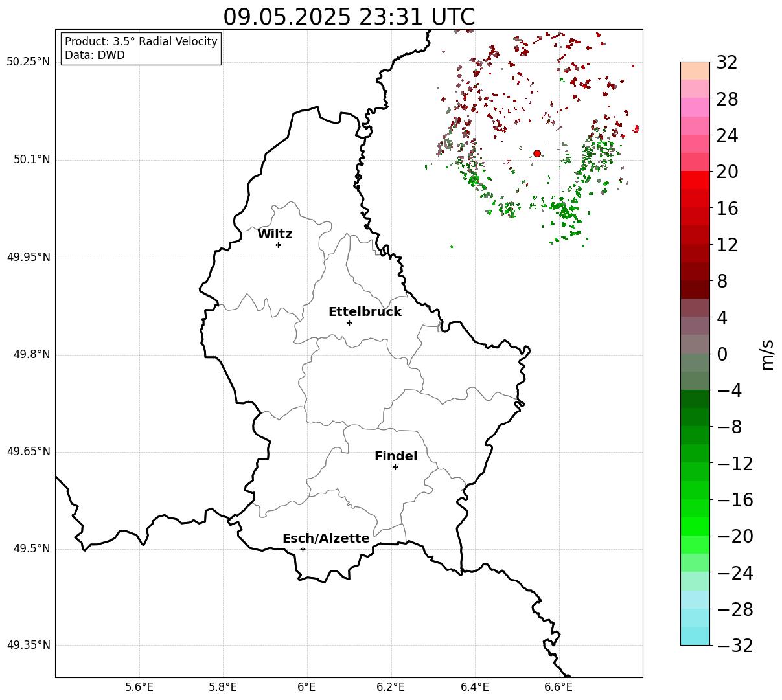The height and width of the screenshot is (700, 782).
Task: Click the Findel city label
Action: [396, 457]
